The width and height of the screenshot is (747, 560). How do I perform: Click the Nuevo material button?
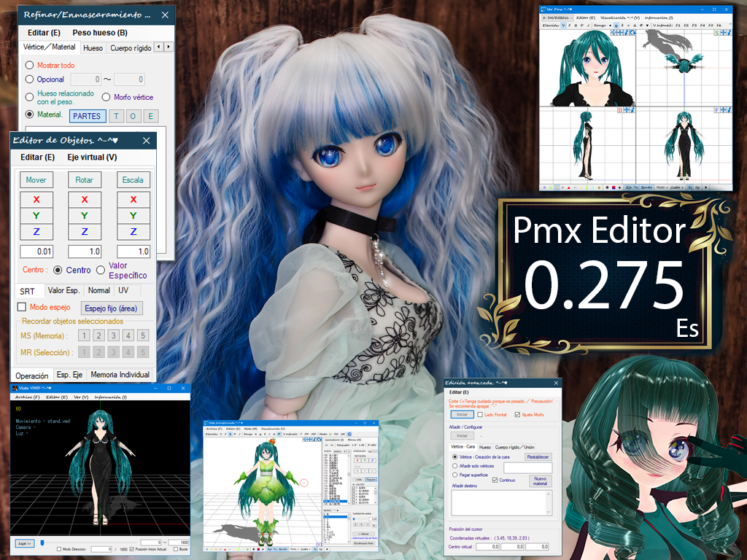coord(541,481)
